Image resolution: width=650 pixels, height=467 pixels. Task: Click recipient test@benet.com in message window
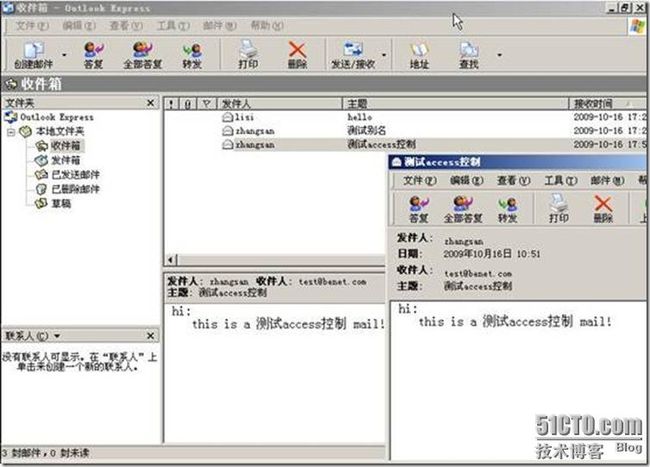coord(478,273)
